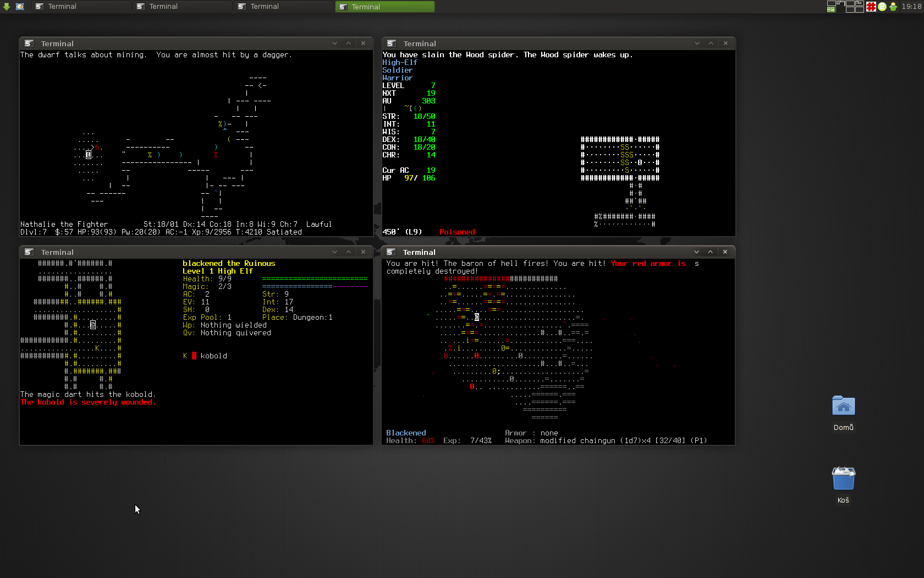
Task: Click 'High-Elf' race label
Action: click(400, 63)
